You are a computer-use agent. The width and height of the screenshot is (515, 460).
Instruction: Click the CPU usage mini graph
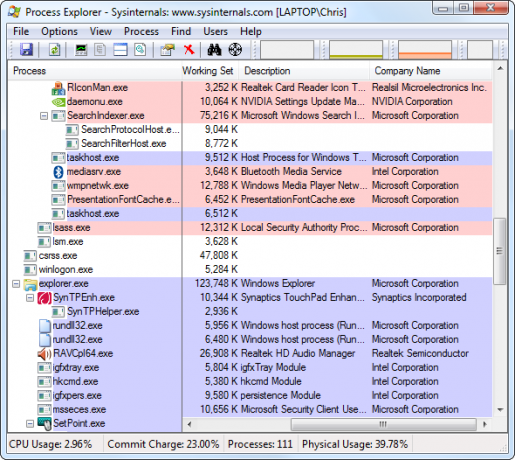pos(287,50)
